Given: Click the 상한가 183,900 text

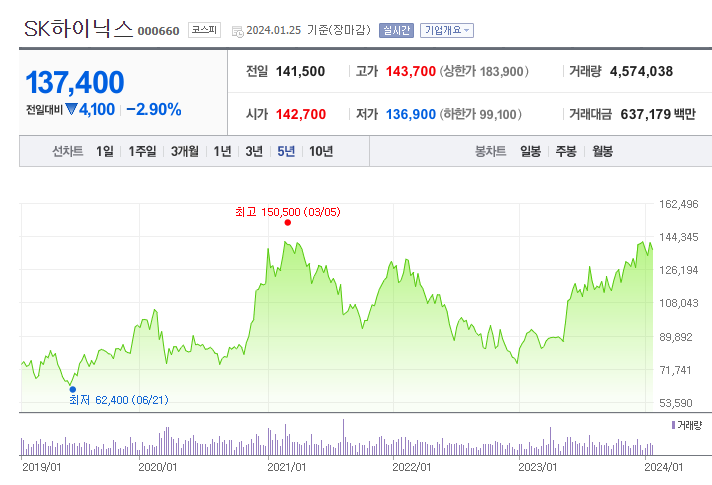Looking at the screenshot, I should pos(484,71).
